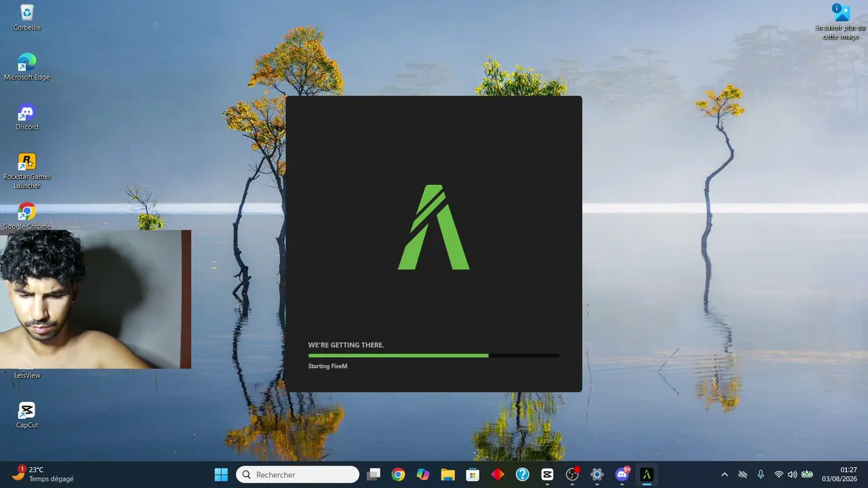Select the CapCut desktop shortcut
The width and height of the screenshot is (868, 488).
27,414
